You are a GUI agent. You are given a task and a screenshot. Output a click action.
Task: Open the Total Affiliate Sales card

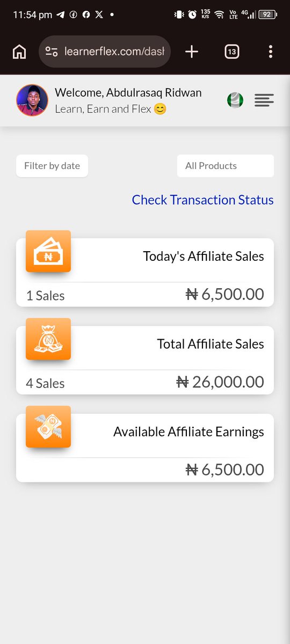point(145,360)
